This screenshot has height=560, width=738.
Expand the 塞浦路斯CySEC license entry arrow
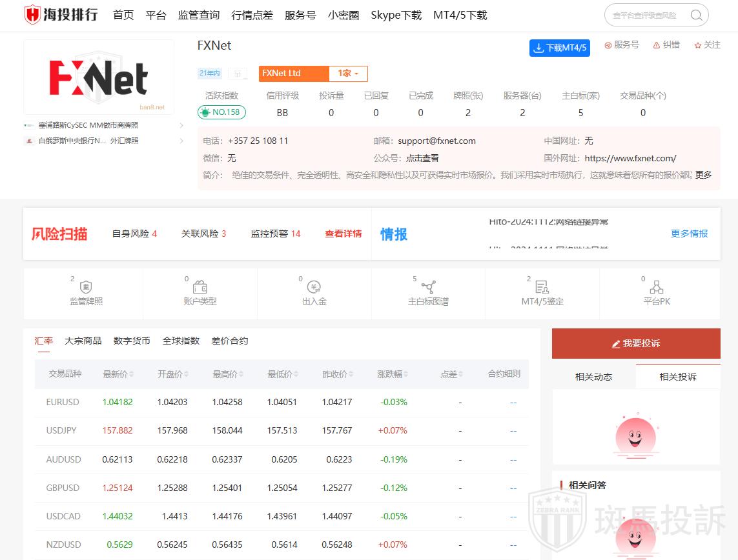pyautogui.click(x=181, y=125)
